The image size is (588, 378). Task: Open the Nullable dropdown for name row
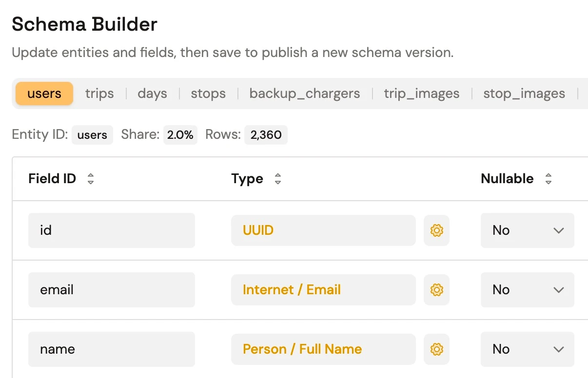(x=527, y=349)
